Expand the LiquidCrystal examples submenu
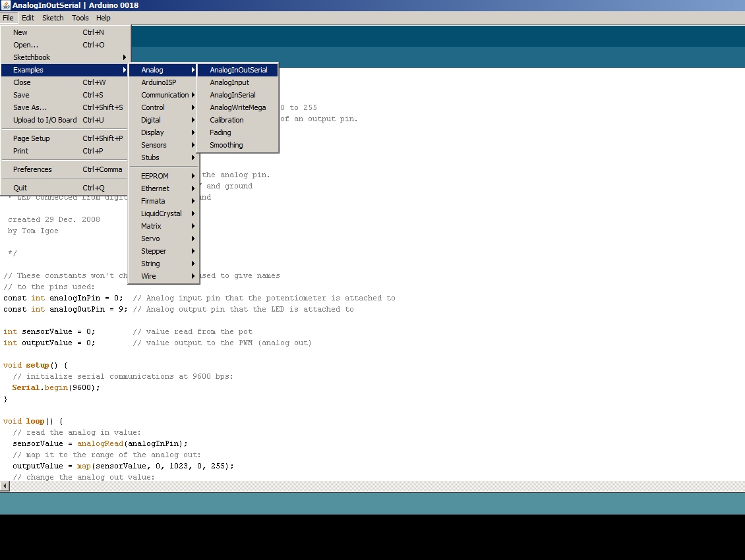Screen dimensions: 745x560 162,213
